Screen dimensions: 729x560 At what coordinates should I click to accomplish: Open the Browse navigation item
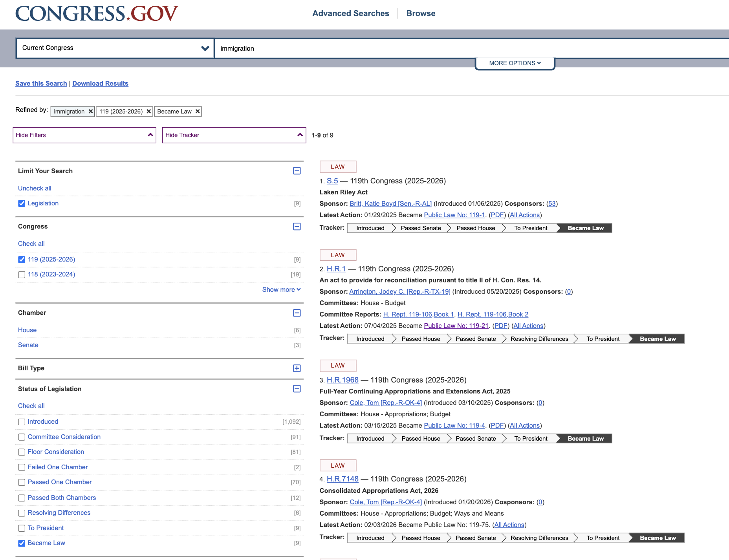click(x=421, y=13)
